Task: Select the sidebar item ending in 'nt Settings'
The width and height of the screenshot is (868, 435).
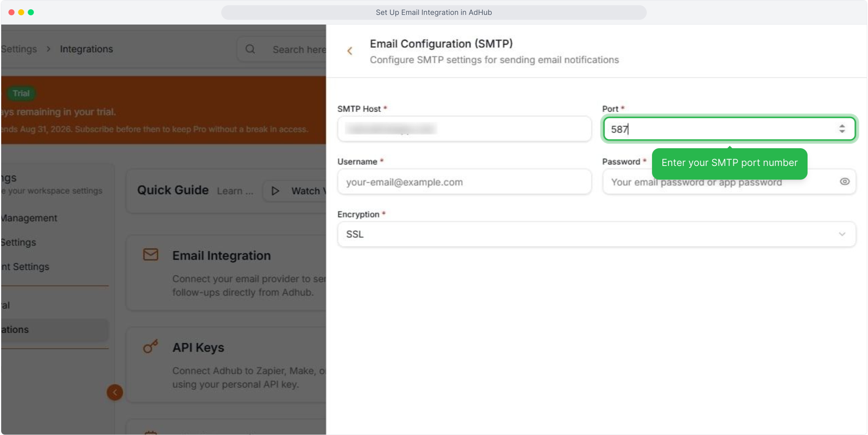Action: point(25,267)
